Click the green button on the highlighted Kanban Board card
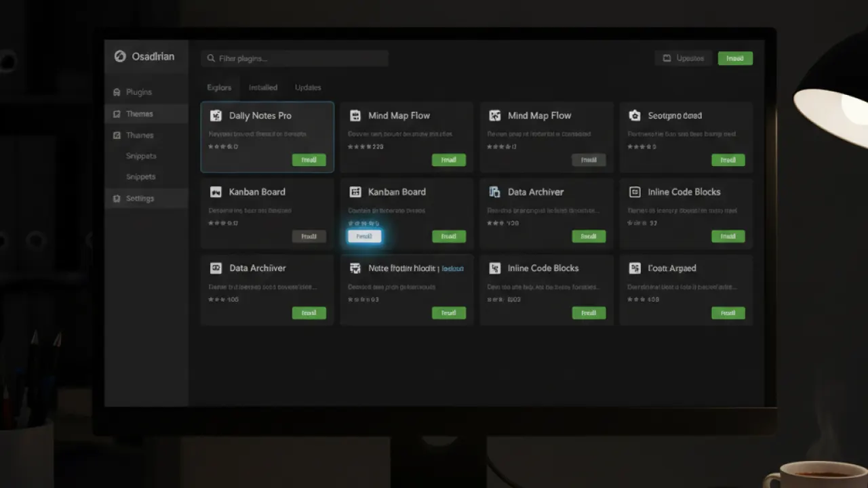 click(449, 237)
